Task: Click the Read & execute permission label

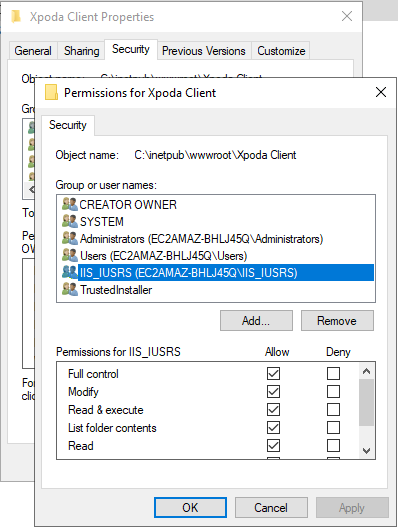Action: tap(106, 410)
